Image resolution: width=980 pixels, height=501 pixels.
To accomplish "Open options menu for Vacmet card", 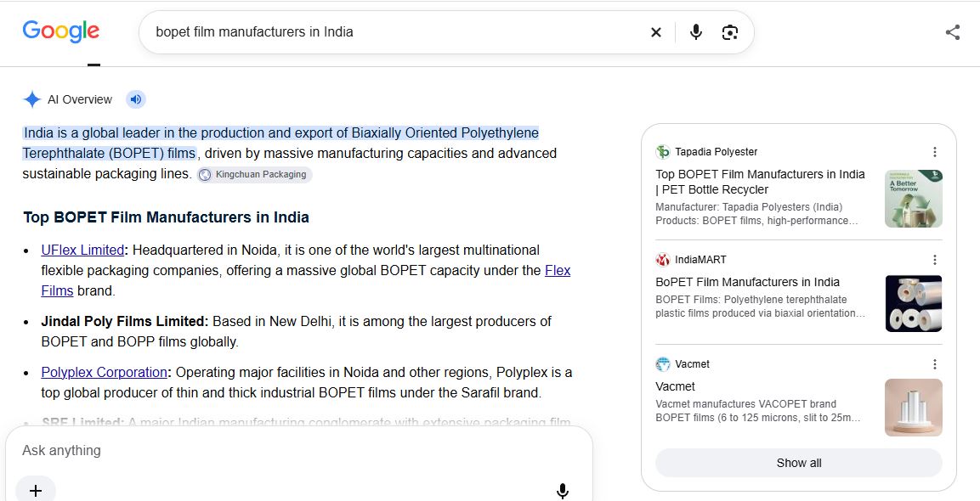I will [x=934, y=364].
